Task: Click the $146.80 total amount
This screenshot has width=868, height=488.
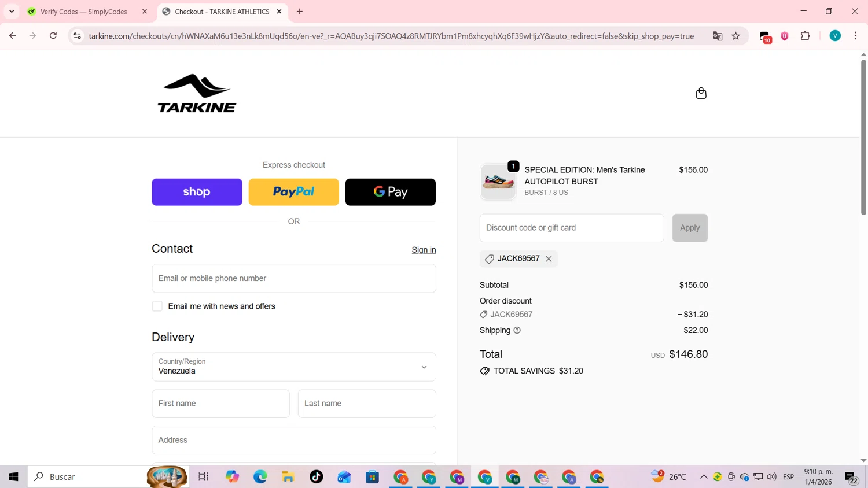Action: (688, 354)
